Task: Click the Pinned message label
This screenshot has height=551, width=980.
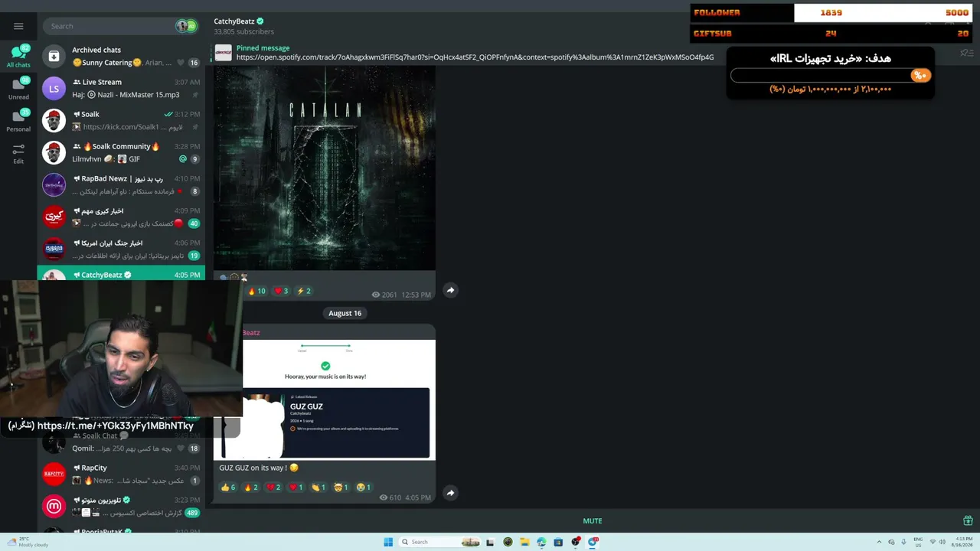Action: pos(263,47)
